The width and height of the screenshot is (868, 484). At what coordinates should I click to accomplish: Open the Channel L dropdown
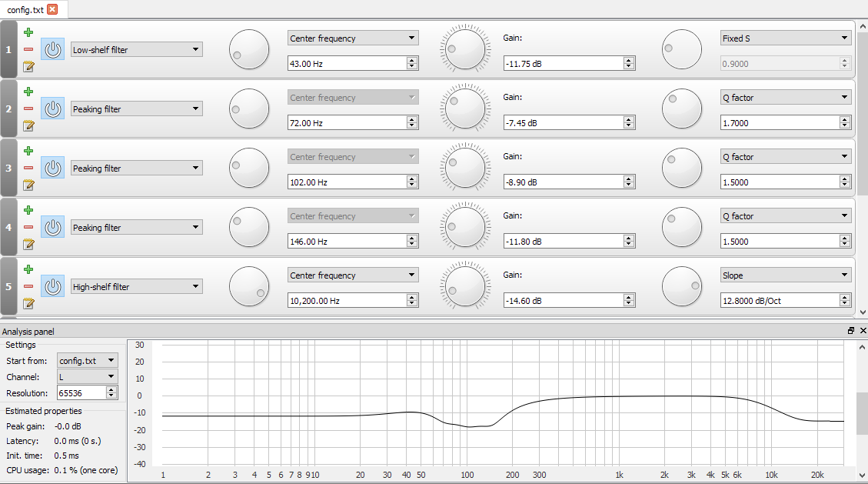coord(88,376)
